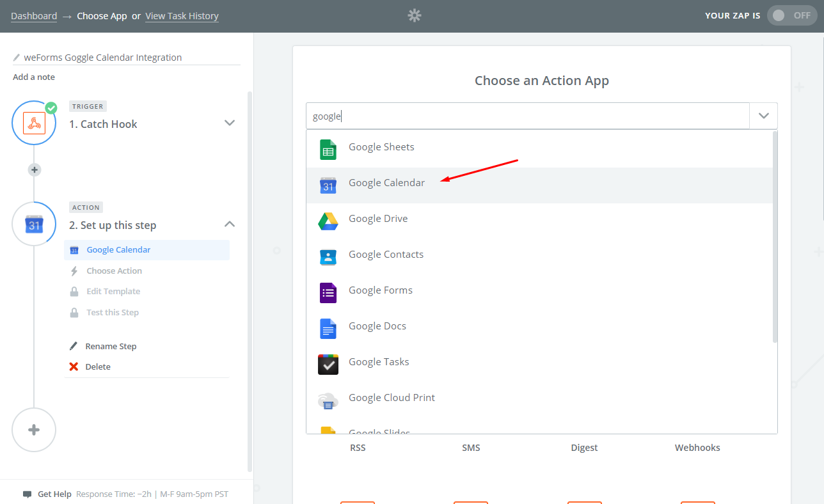The width and height of the screenshot is (824, 504).
Task: Click Add a note
Action: tap(34, 77)
